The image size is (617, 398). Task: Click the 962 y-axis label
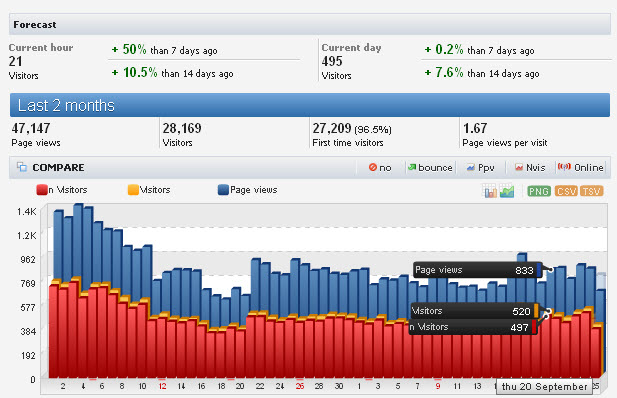click(28, 259)
